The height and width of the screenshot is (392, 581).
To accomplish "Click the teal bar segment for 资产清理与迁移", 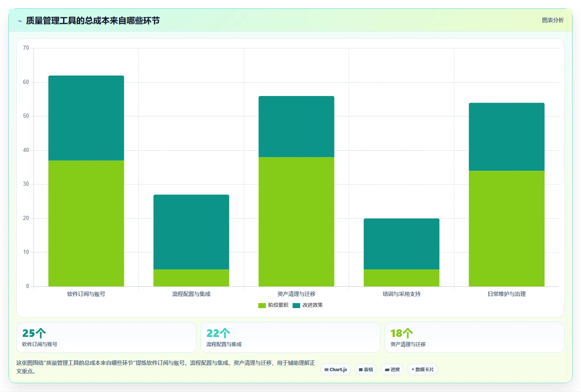I will [296, 126].
